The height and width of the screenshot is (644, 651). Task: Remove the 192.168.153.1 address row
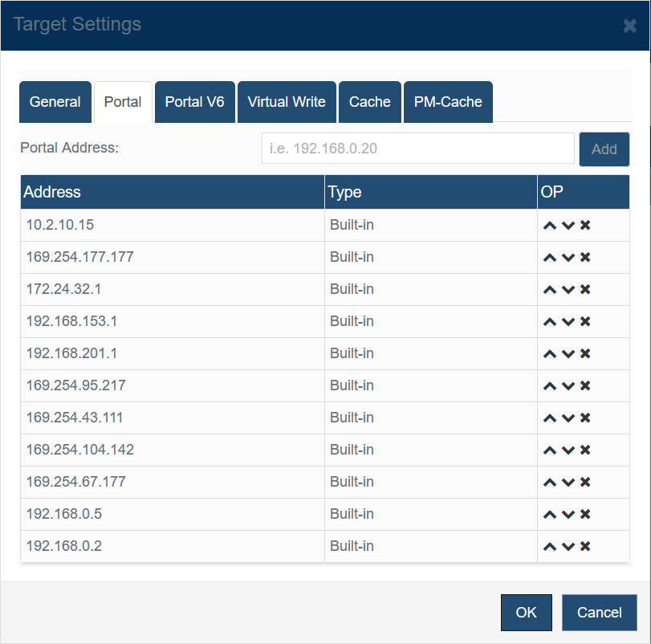coord(585,322)
